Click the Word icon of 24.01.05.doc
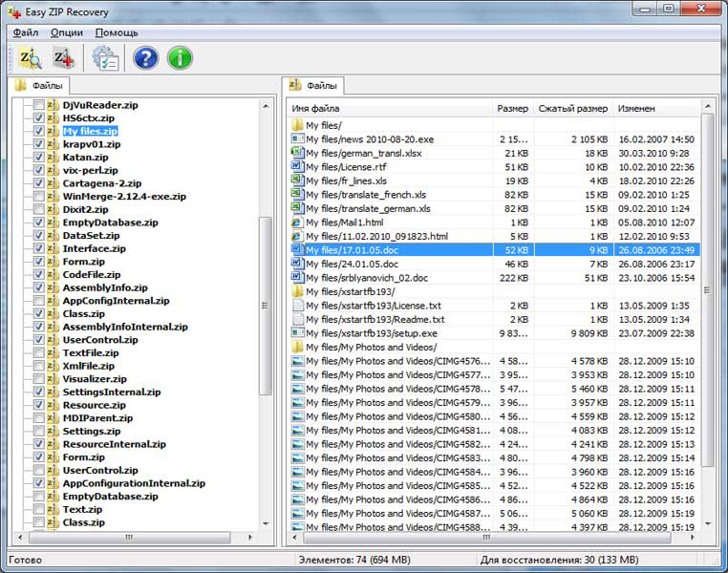Image resolution: width=728 pixels, height=573 pixels. tap(297, 264)
